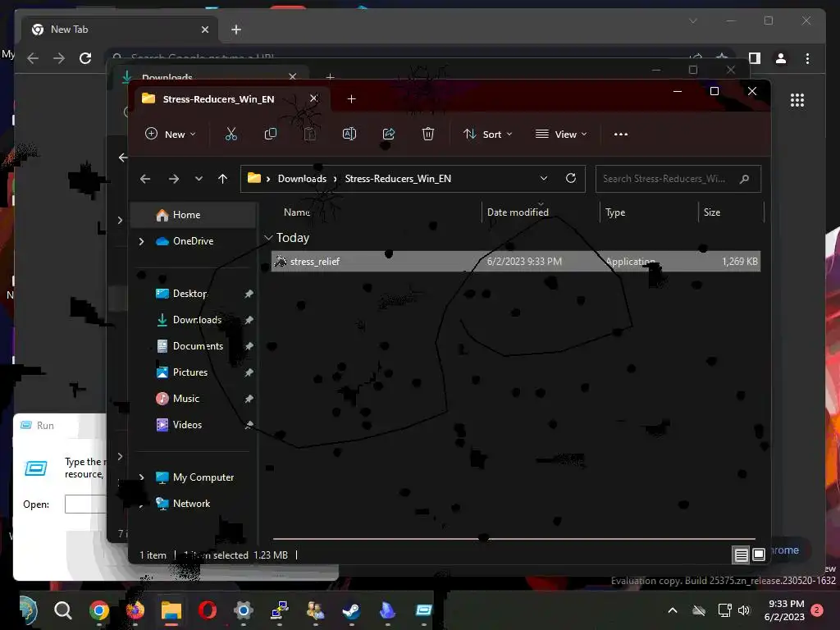Open the Sort dropdown menu
This screenshot has width=840, height=630.
point(488,134)
